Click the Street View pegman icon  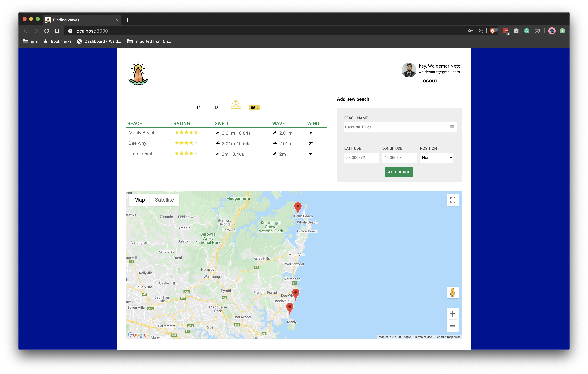click(x=452, y=292)
